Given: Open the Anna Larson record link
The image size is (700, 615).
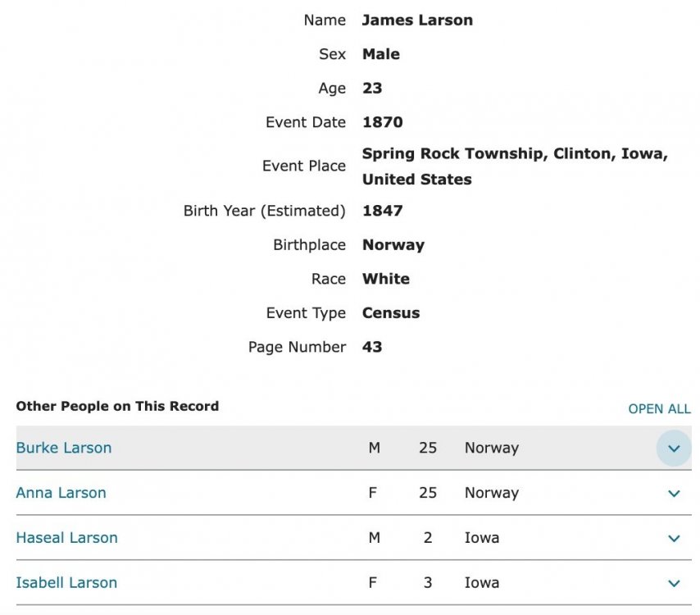Looking at the screenshot, I should (x=61, y=493).
